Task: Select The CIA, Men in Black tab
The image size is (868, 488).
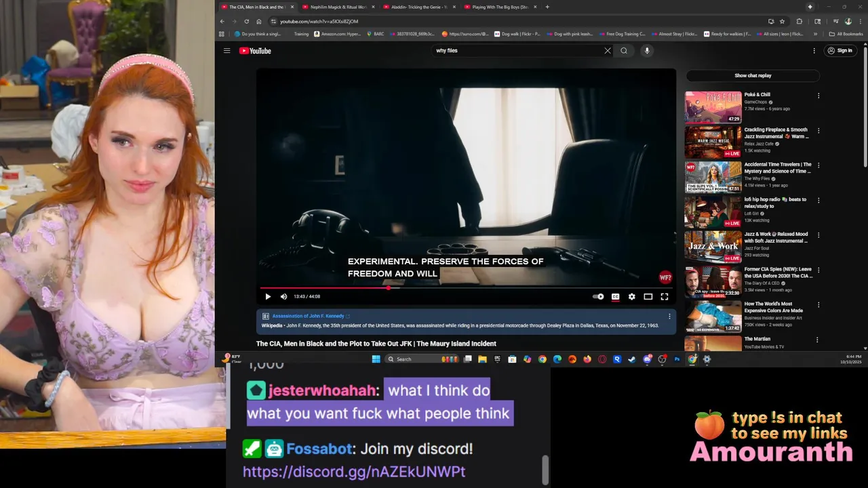Action: 257,7
